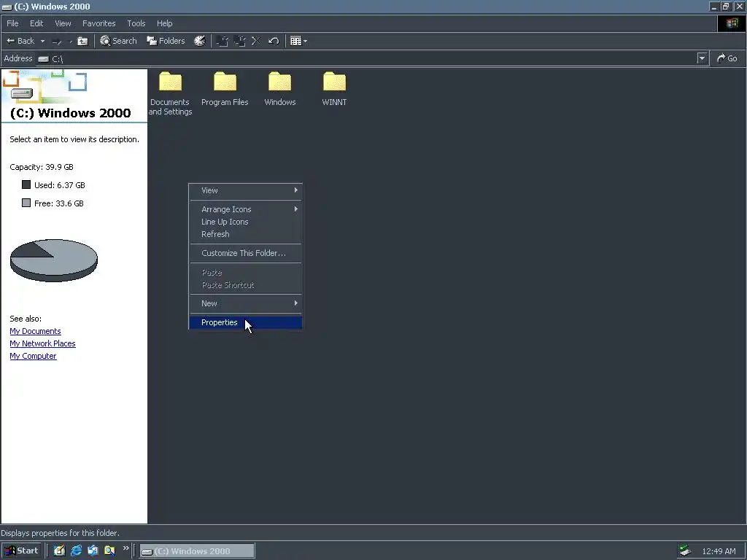Open the View menu in menu bar

[63, 23]
